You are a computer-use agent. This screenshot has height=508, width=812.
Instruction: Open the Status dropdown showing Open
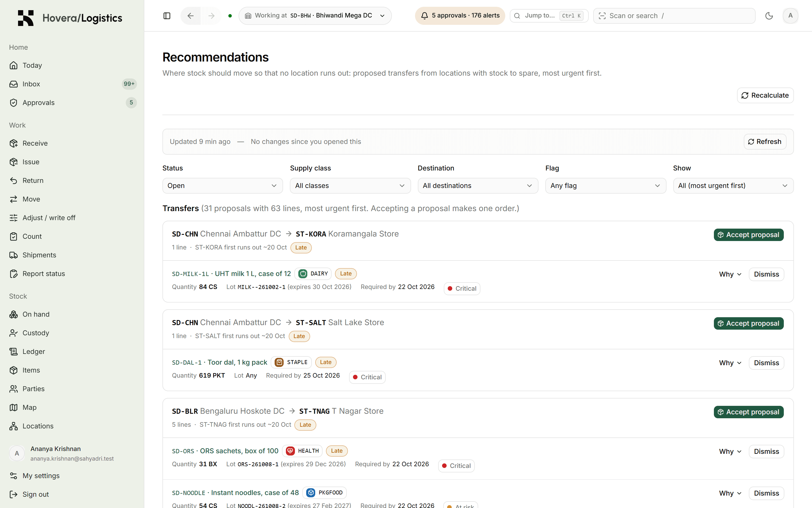coord(222,185)
